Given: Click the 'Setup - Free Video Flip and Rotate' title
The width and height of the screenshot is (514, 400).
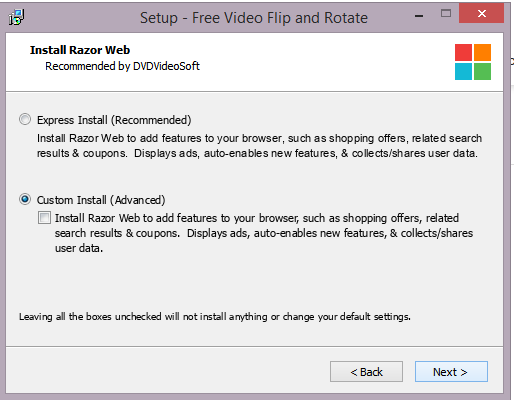Looking at the screenshot, I should pos(254,18).
